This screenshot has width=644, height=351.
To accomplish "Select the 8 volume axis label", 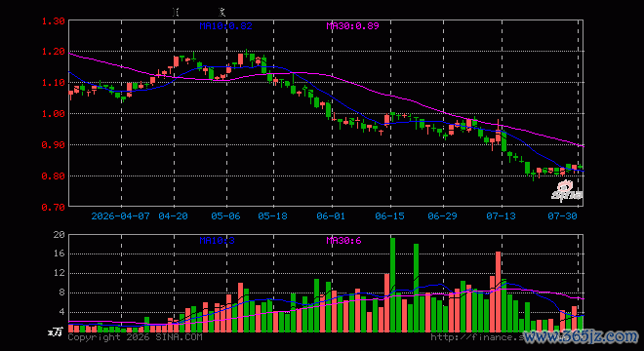I will 62,292.
